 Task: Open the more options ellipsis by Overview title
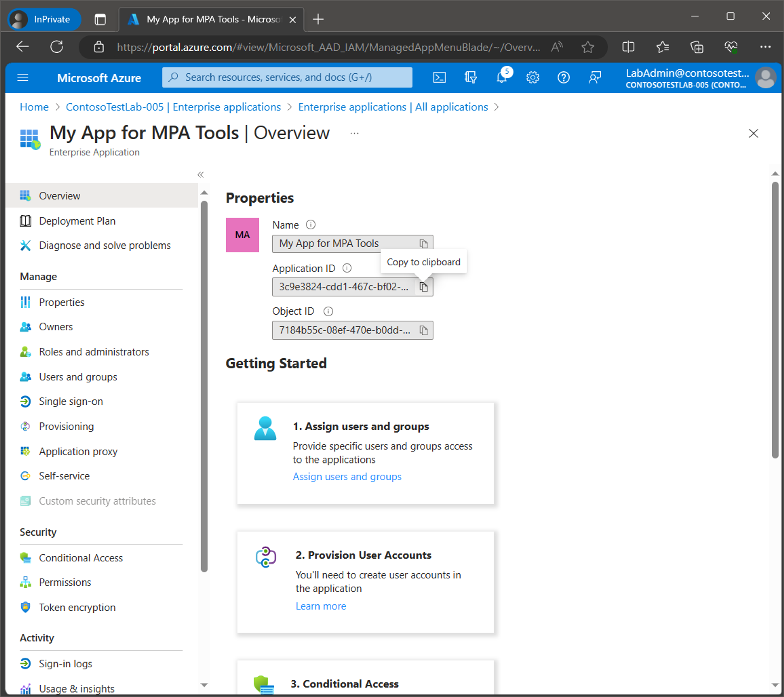354,133
